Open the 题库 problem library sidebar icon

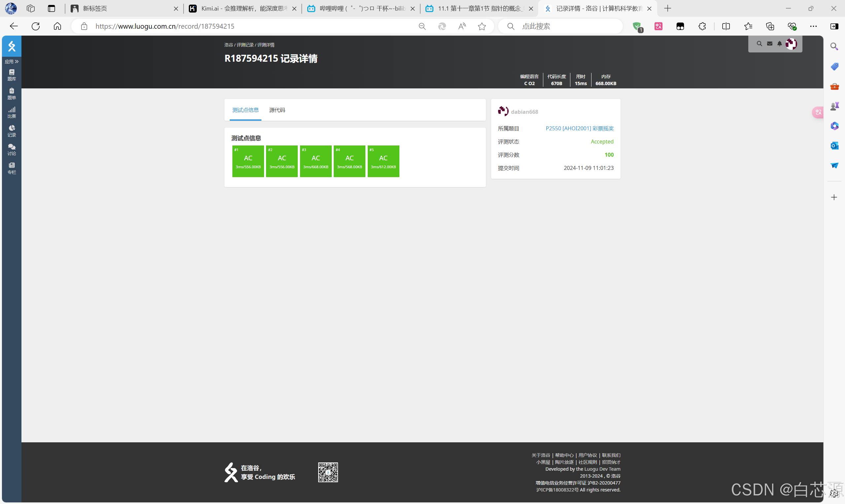[x=12, y=75]
